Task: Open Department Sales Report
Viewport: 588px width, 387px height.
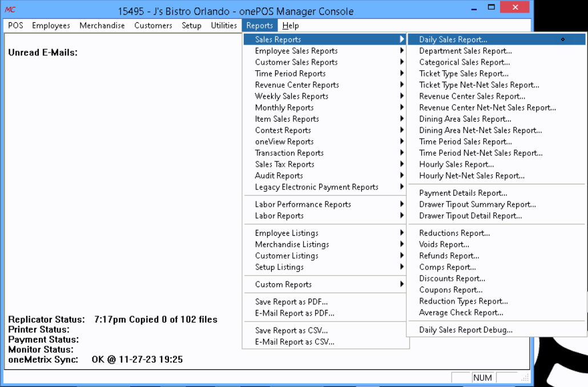Action: pos(497,51)
